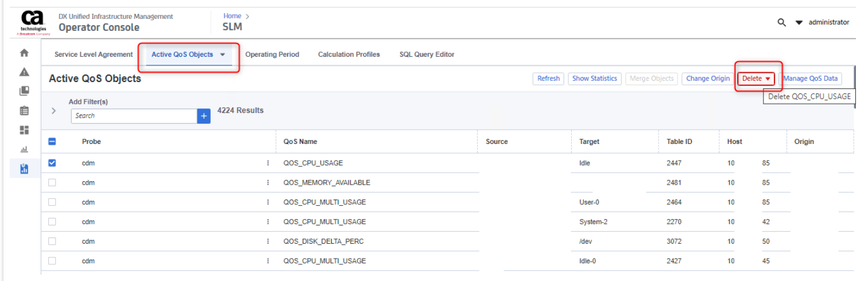Open the Dashboards tile icon in sidebar
The height and width of the screenshot is (281, 868).
coord(24,131)
